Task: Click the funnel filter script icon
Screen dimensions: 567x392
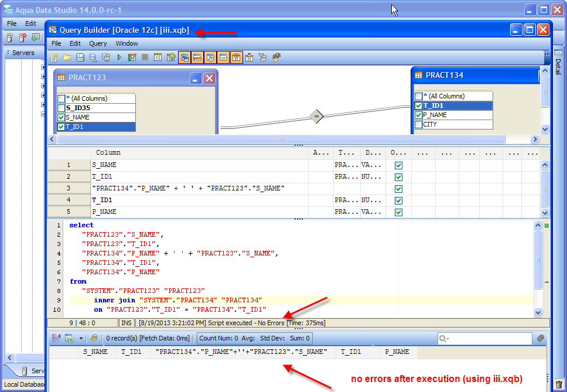Action: 262,57
